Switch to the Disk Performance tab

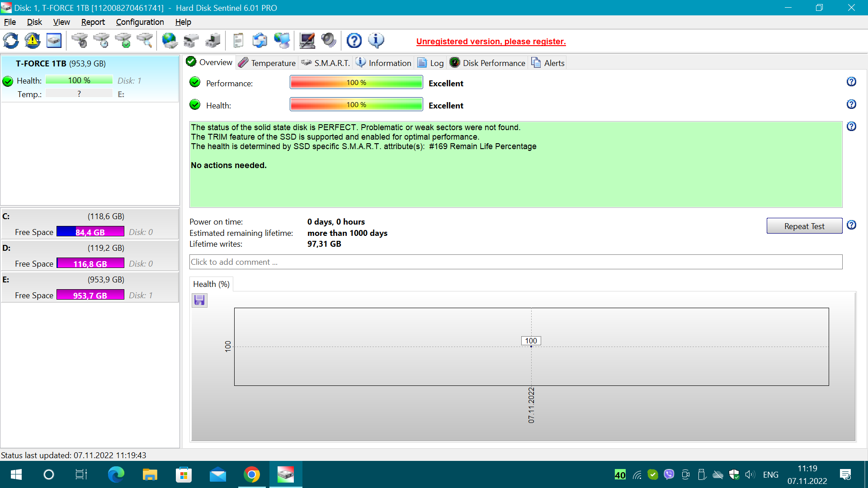pos(488,63)
